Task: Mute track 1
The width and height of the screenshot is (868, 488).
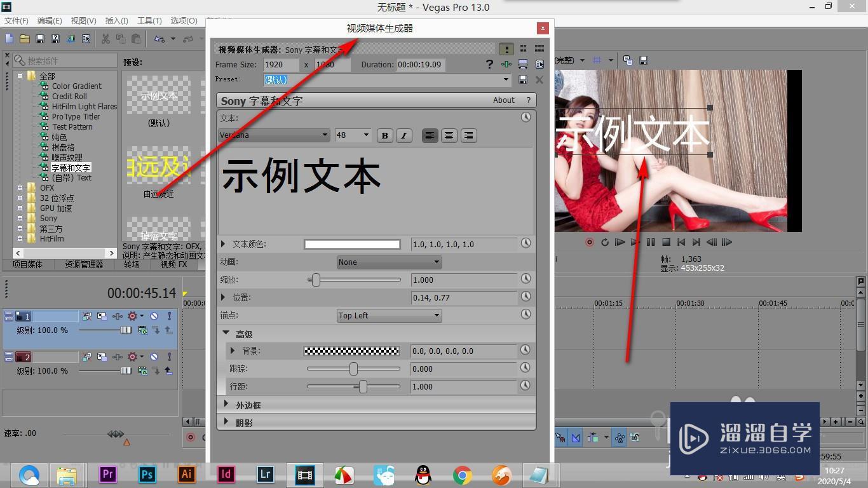Action: point(154,316)
